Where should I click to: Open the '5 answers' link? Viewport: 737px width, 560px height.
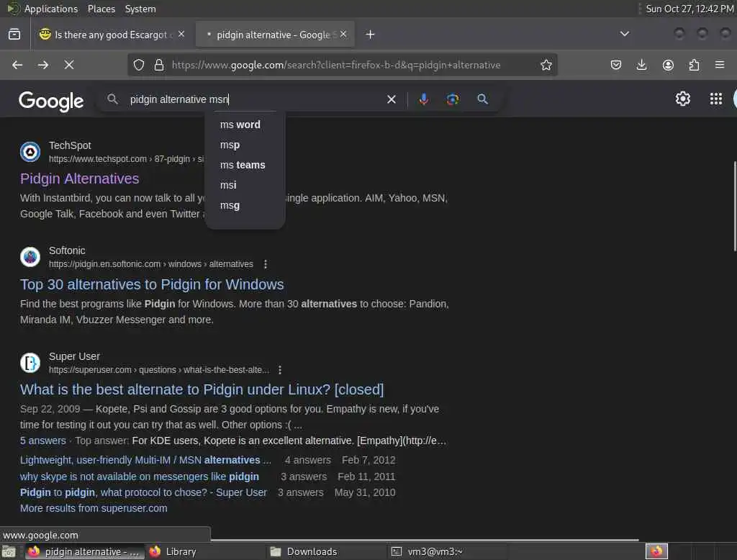(43, 441)
